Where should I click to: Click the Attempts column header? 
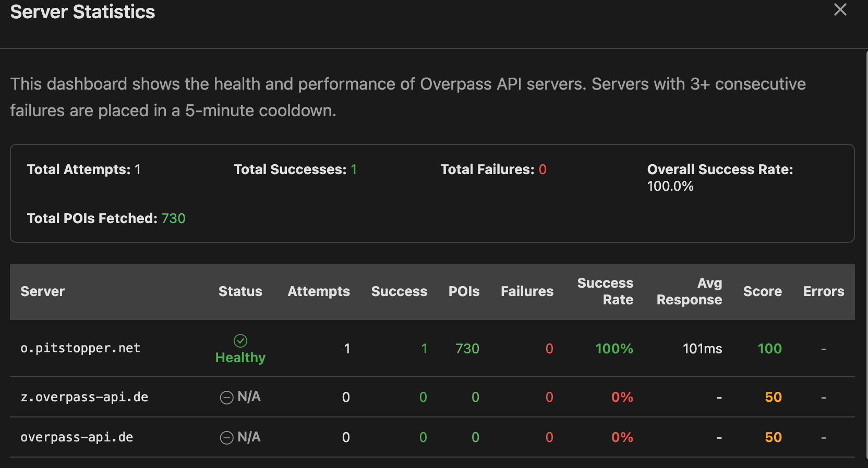(319, 291)
